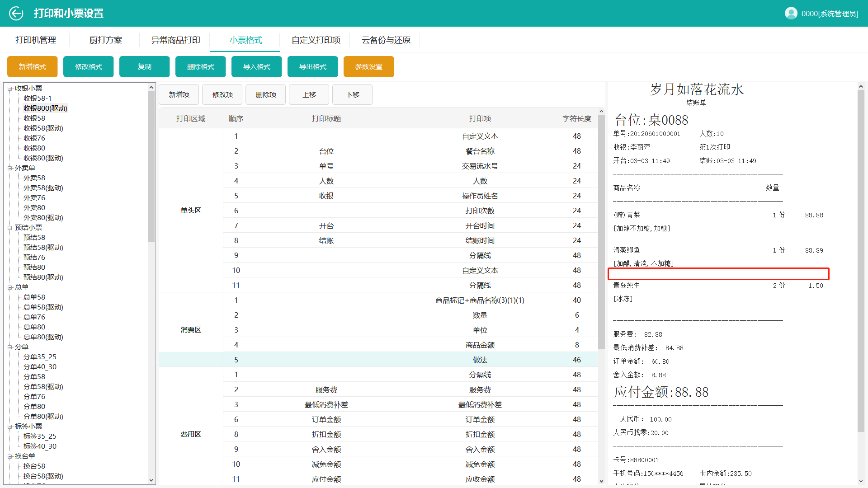
Task: Click the 删除项 button
Action: (x=266, y=94)
